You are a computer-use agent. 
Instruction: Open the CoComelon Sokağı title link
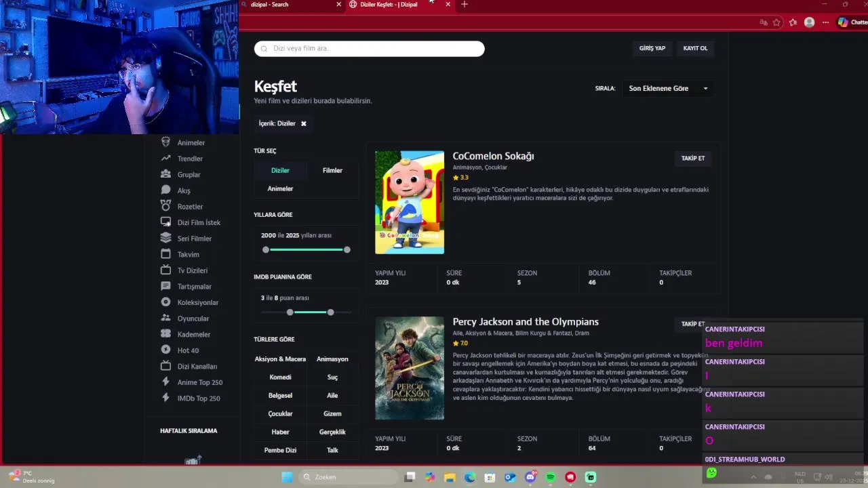[493, 156]
